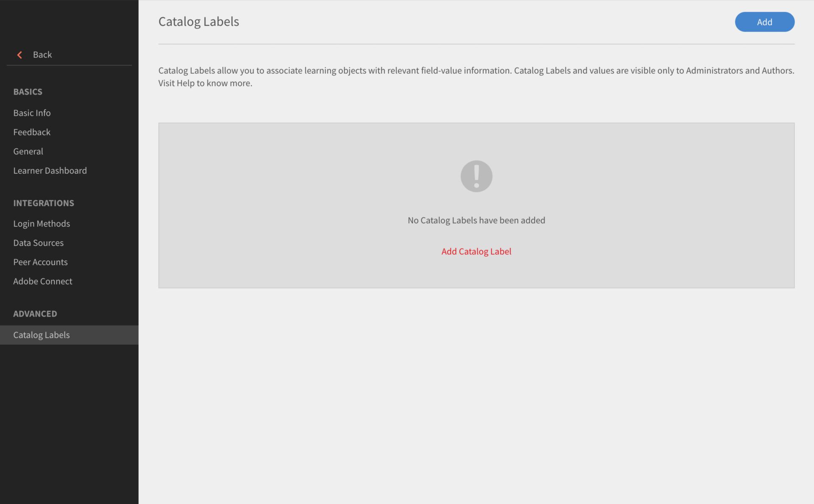This screenshot has height=504, width=814.
Task: Open Learner Dashboard settings
Action: tap(50, 171)
